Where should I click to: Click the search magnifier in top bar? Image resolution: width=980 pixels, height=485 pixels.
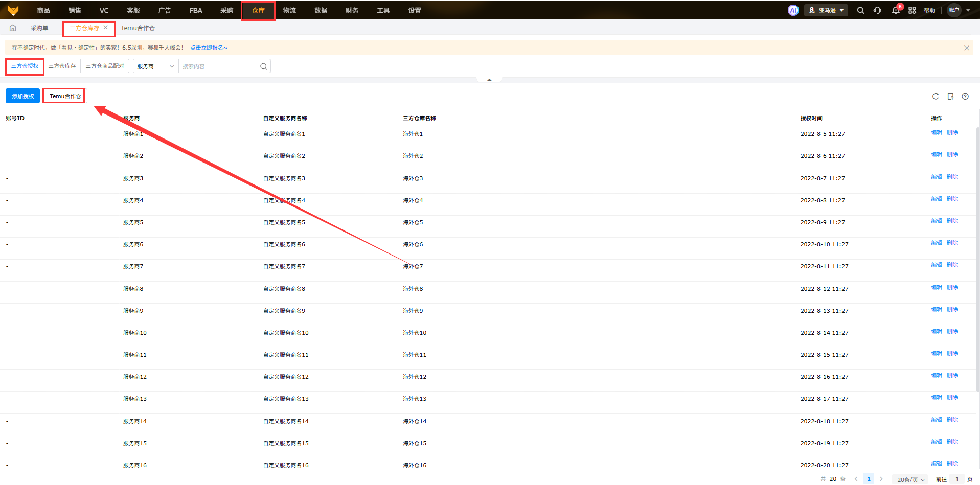[x=860, y=10]
